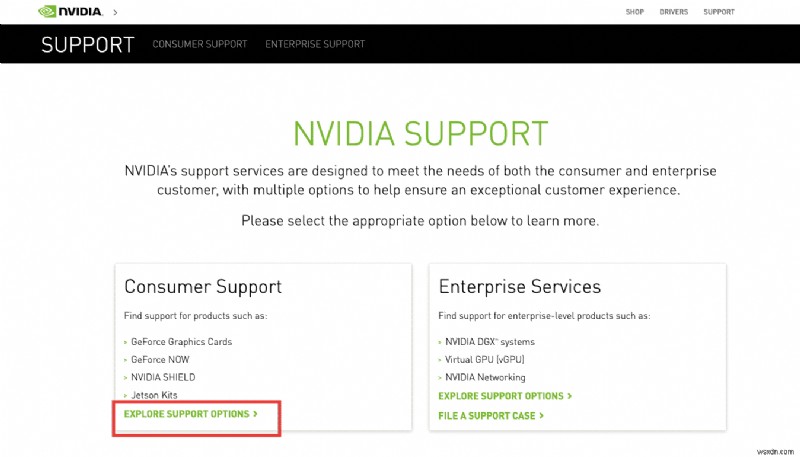Select GeForce Graphics Cards list item
This screenshot has width=800, height=457.
pyautogui.click(x=181, y=342)
